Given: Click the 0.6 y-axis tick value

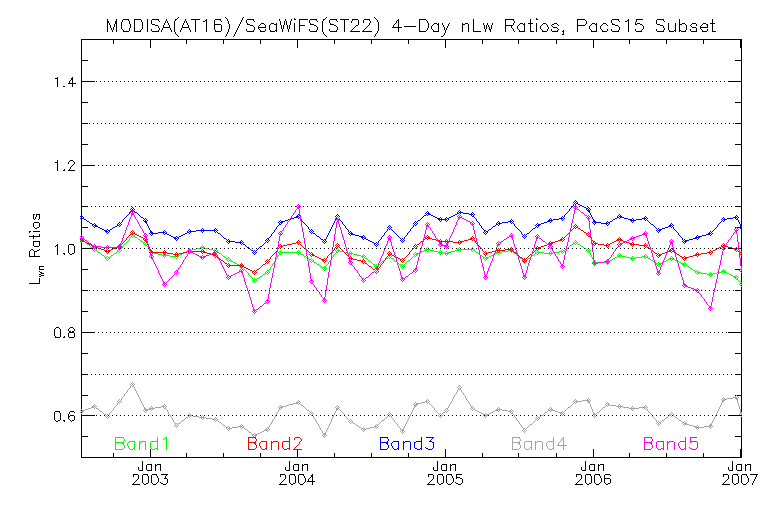Looking at the screenshot, I should tap(65, 417).
